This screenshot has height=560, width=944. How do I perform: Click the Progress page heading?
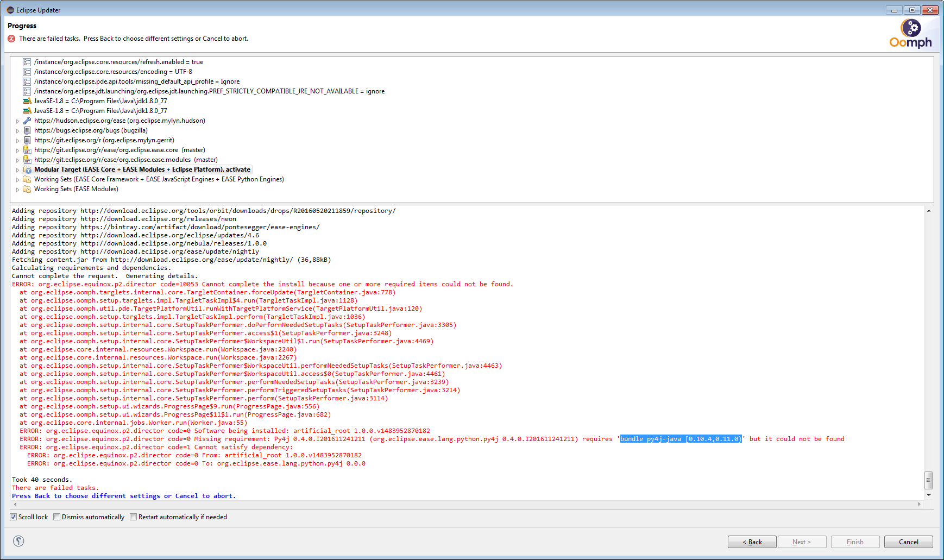pyautogui.click(x=22, y=26)
